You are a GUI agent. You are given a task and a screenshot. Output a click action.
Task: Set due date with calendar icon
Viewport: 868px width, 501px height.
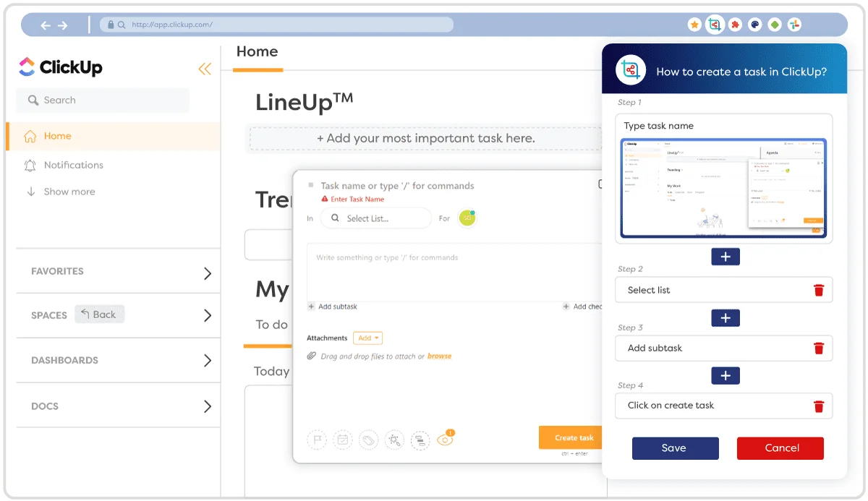(x=343, y=439)
